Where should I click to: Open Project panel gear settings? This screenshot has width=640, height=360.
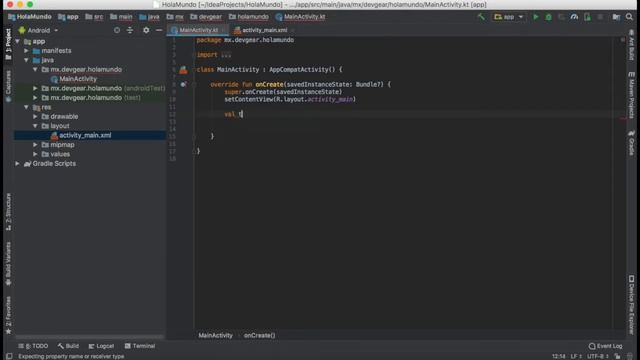pyautogui.click(x=146, y=30)
